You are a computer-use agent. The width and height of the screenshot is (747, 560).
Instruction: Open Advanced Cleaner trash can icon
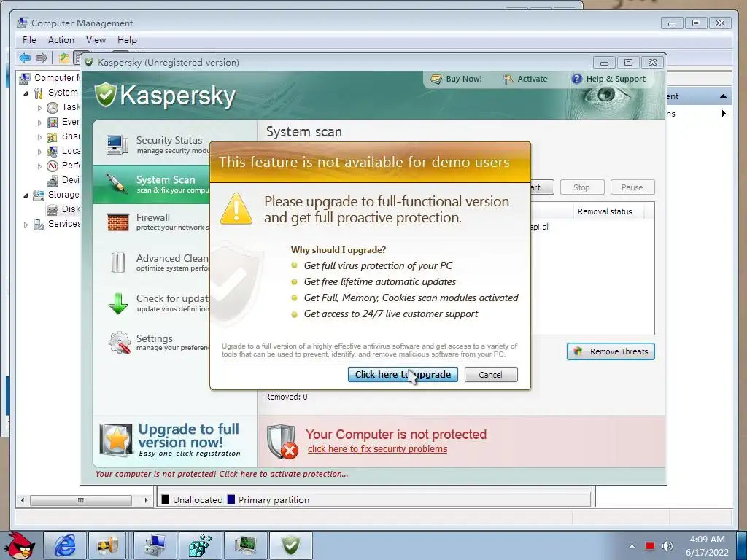tap(117, 262)
